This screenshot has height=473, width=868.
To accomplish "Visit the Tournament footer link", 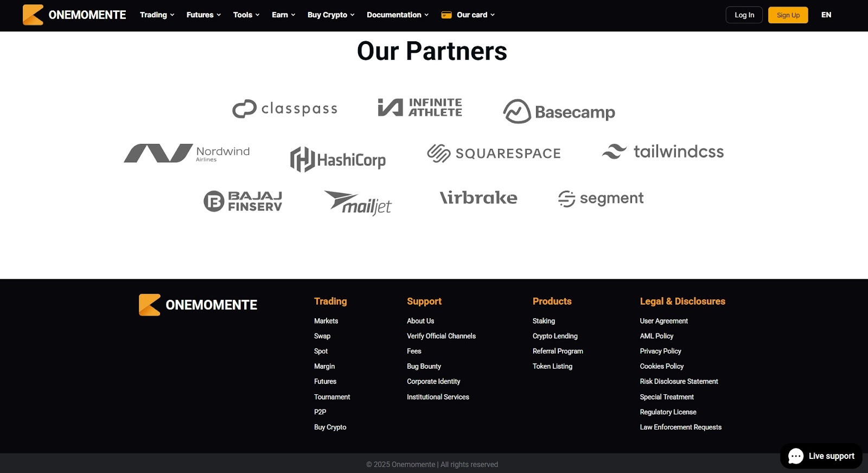I will (x=332, y=397).
